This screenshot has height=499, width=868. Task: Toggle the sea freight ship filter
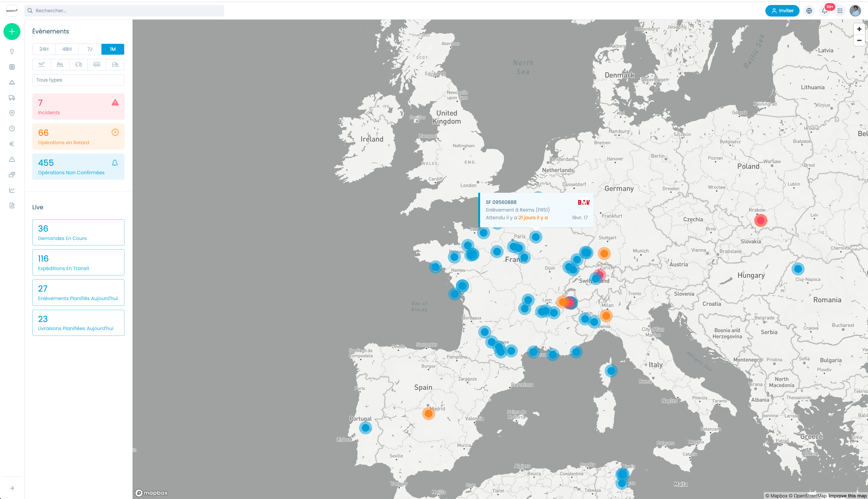pos(60,65)
